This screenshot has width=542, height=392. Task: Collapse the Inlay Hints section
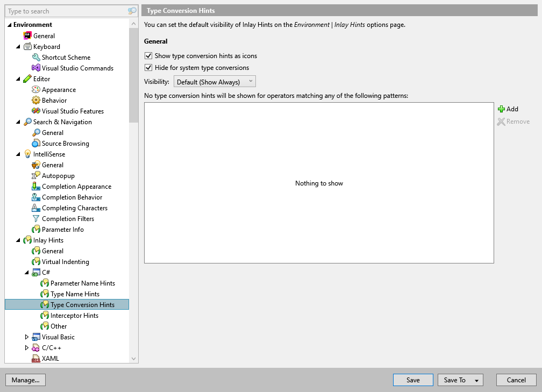click(x=17, y=240)
